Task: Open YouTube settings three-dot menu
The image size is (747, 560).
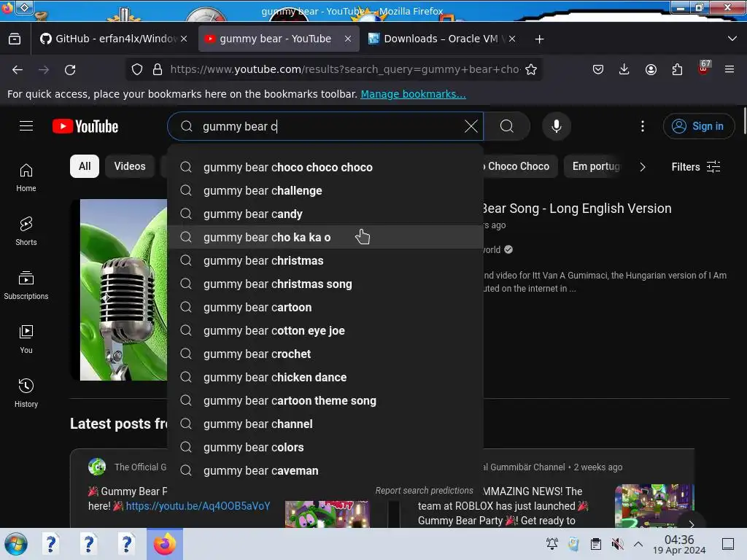Action: (642, 126)
